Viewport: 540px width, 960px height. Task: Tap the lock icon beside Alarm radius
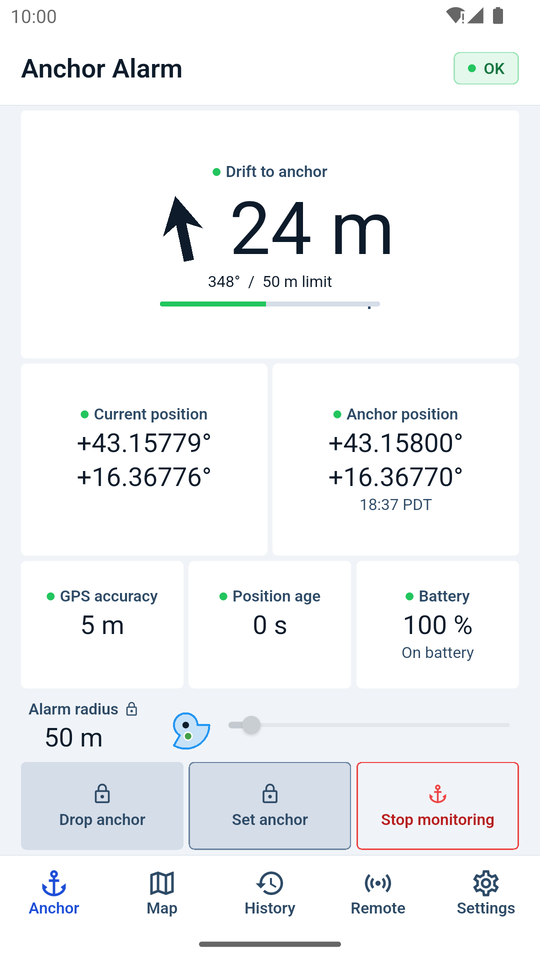132,710
